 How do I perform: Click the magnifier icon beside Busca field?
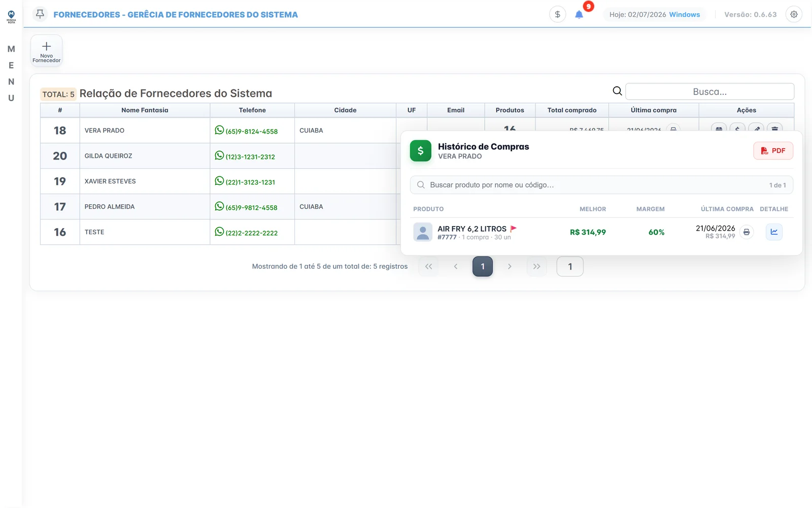pyautogui.click(x=617, y=91)
